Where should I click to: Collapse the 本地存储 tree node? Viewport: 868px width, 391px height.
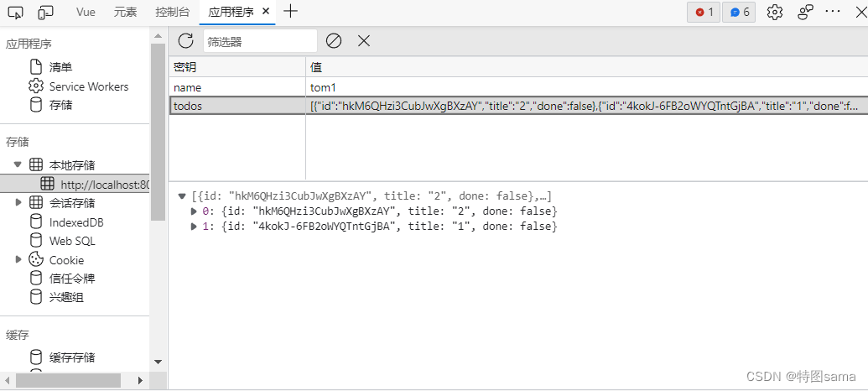coord(18,164)
